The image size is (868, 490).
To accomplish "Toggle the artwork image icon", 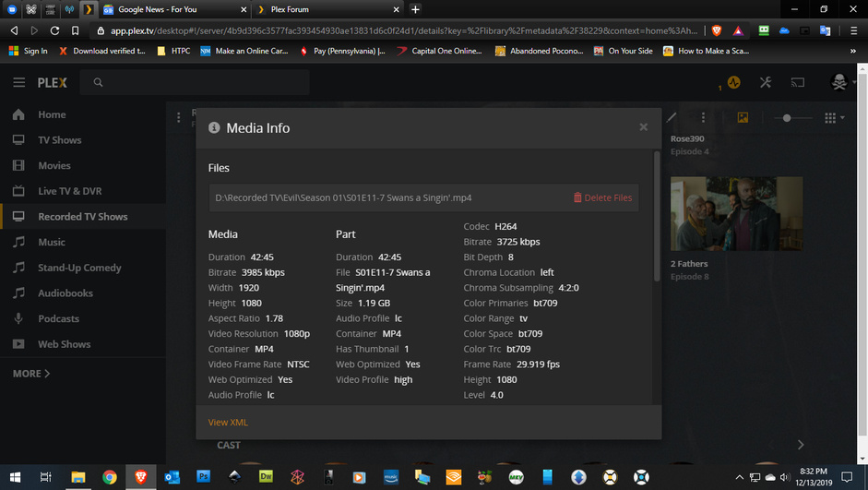I will 743,117.
